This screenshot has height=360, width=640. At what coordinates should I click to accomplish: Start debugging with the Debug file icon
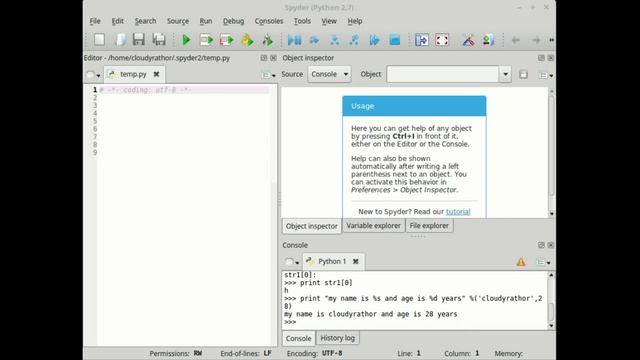[x=294, y=40]
